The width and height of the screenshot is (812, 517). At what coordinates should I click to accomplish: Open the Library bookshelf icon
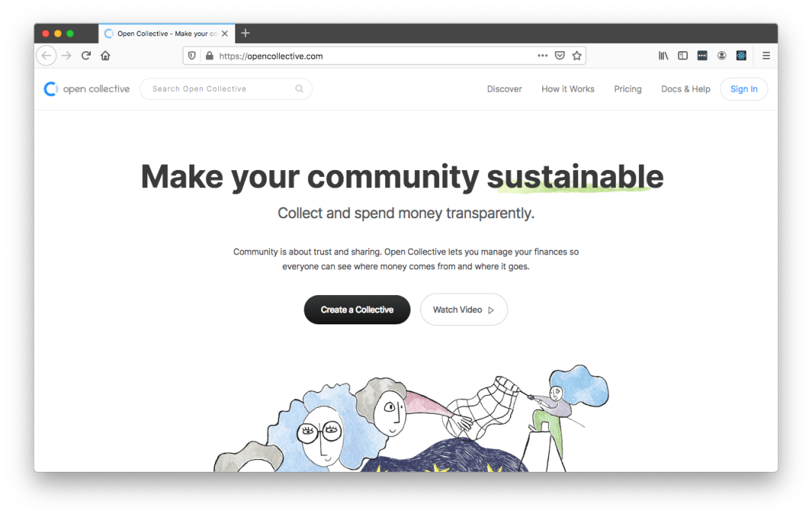pos(663,56)
